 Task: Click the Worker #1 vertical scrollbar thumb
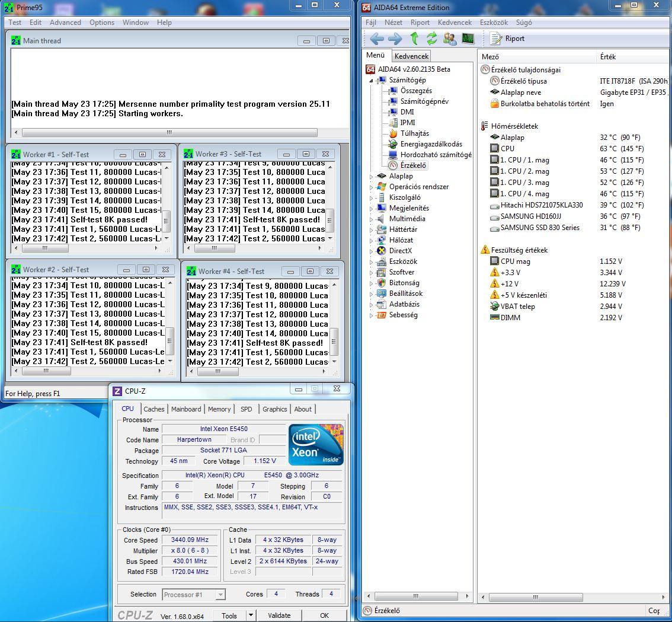pos(166,222)
